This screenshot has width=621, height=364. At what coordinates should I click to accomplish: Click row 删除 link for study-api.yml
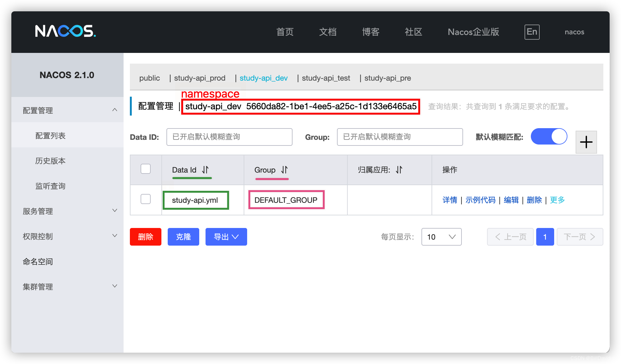(x=534, y=200)
